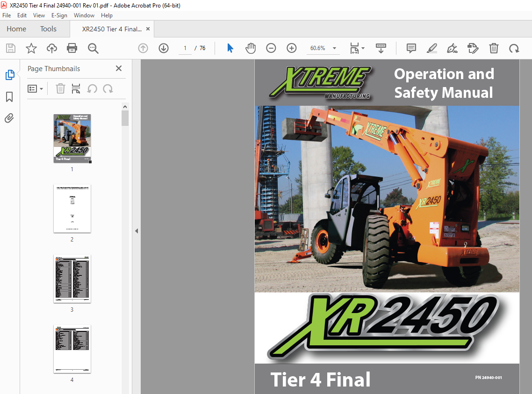This screenshot has height=394, width=532.
Task: Open Print pages icon in thumbnails panel
Action: pos(76,88)
